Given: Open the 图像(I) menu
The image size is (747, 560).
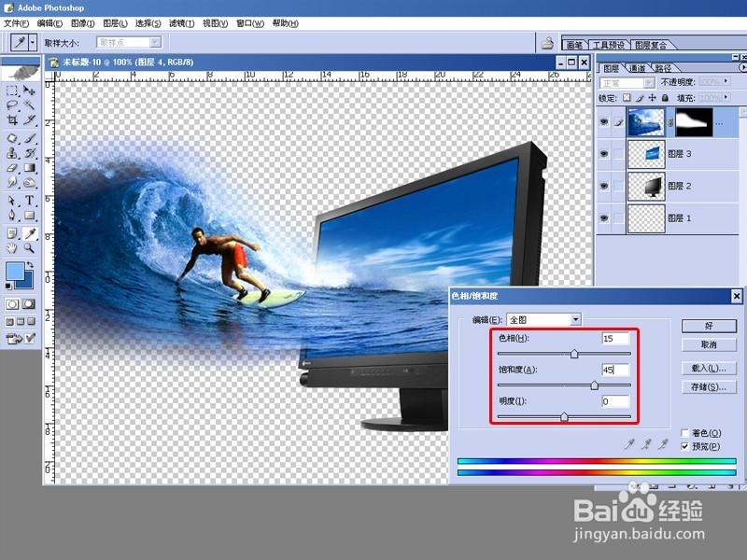Looking at the screenshot, I should pyautogui.click(x=83, y=23).
